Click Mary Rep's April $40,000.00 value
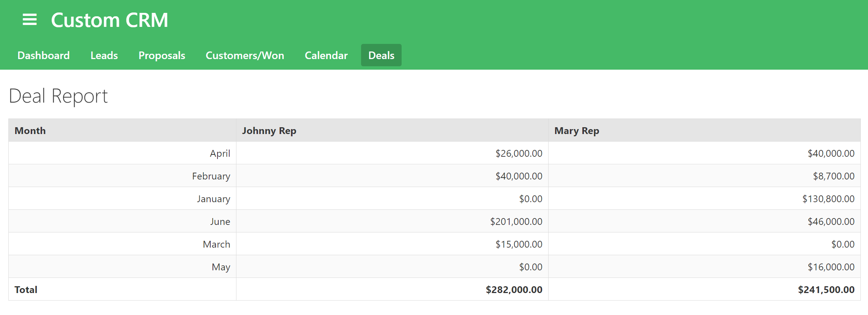Screen dimensions: 868x315 point(831,153)
